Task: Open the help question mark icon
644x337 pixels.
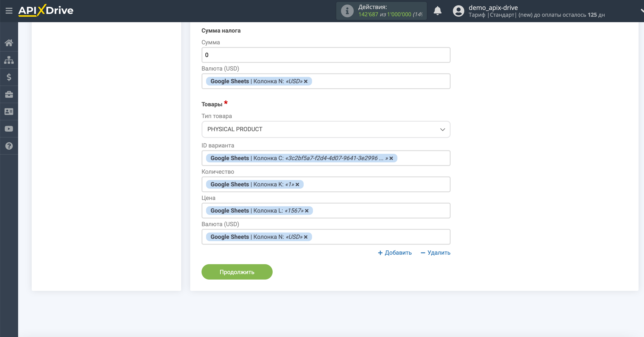Action: (9, 146)
